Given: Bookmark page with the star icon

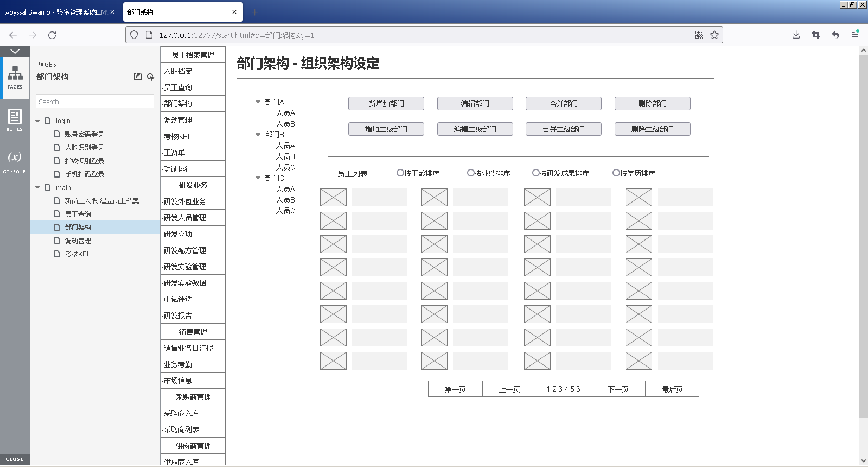Looking at the screenshot, I should [x=714, y=35].
